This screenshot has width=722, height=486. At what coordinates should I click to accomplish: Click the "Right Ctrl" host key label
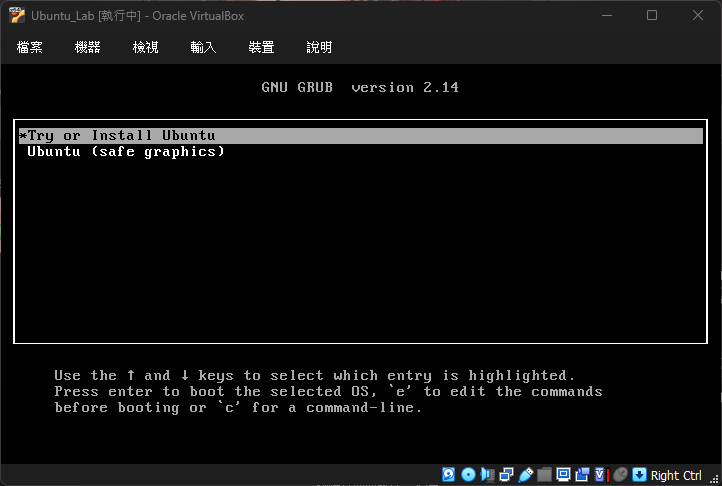[676, 475]
